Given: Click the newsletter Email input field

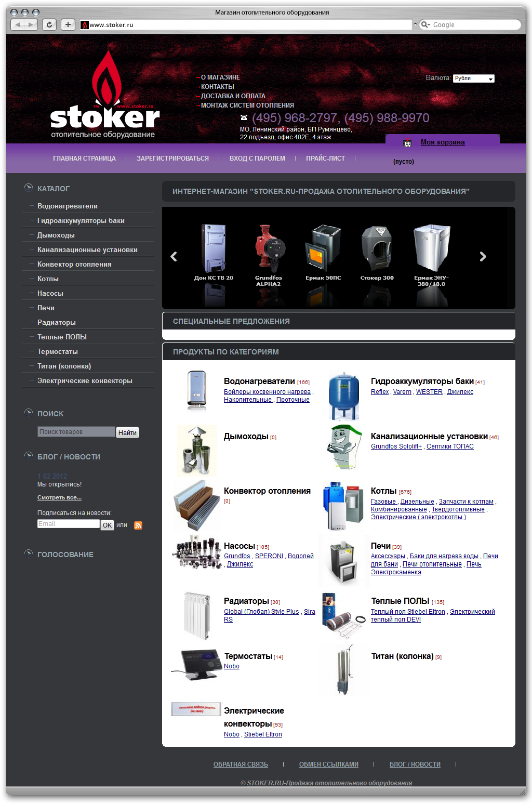Looking at the screenshot, I should coord(68,524).
